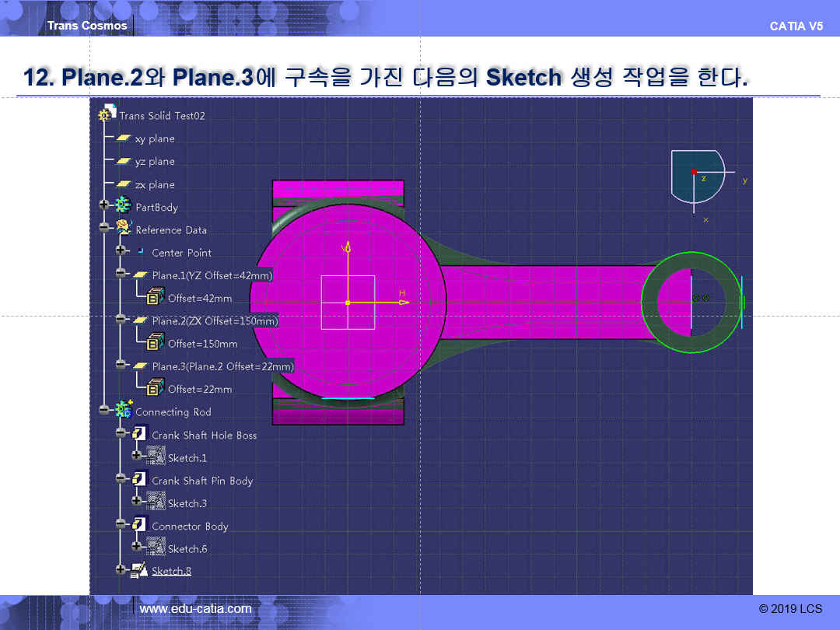The image size is (840, 630).
Task: Click the Connector Body pad icon
Action: point(140,524)
